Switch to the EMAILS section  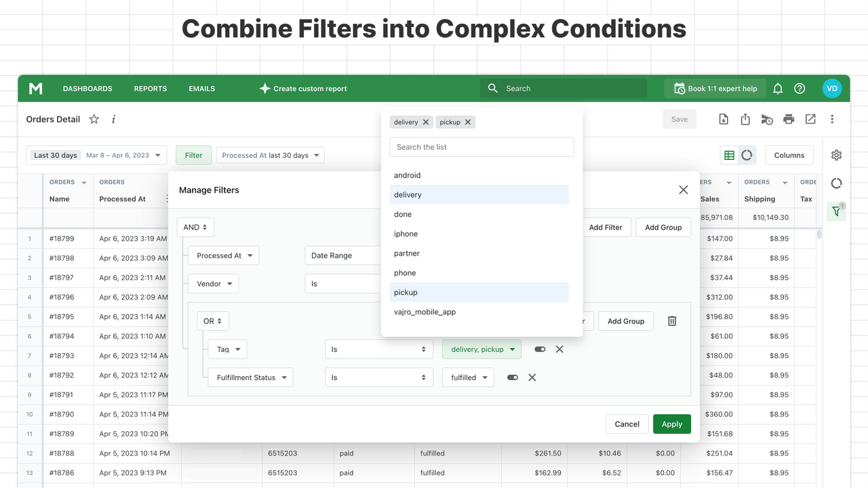tap(201, 88)
